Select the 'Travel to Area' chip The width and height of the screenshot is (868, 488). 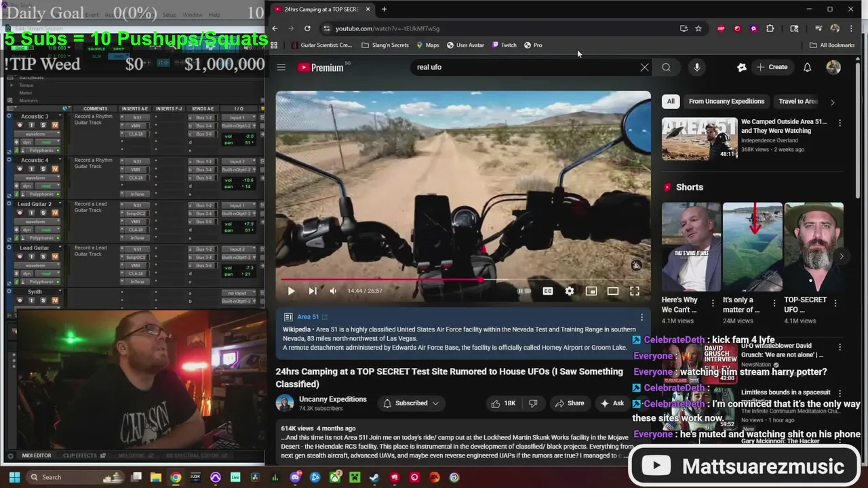[x=798, y=102]
